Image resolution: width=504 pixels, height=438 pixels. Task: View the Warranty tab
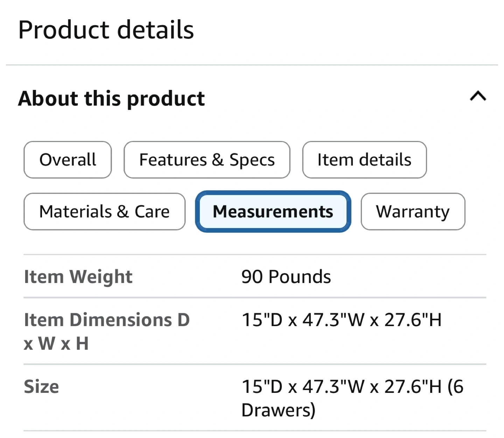click(x=413, y=212)
